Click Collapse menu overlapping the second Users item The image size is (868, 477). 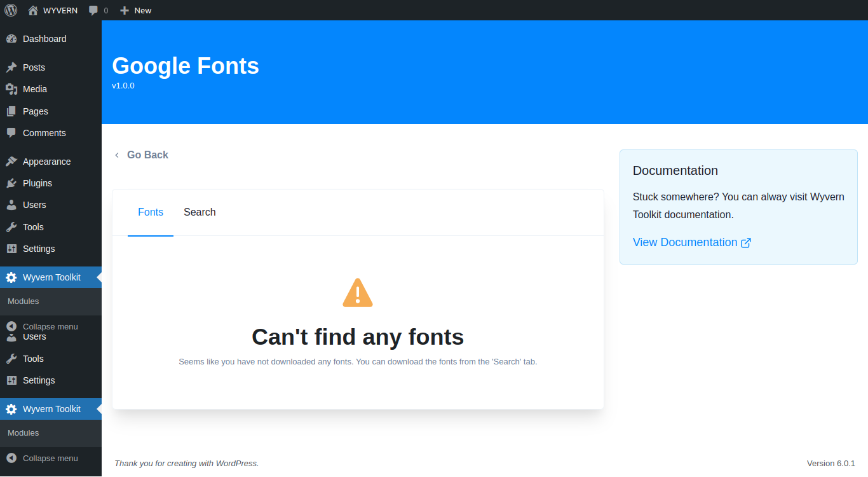[51, 326]
